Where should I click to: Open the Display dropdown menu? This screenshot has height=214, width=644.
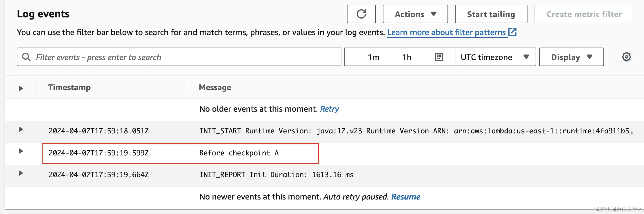(x=571, y=57)
